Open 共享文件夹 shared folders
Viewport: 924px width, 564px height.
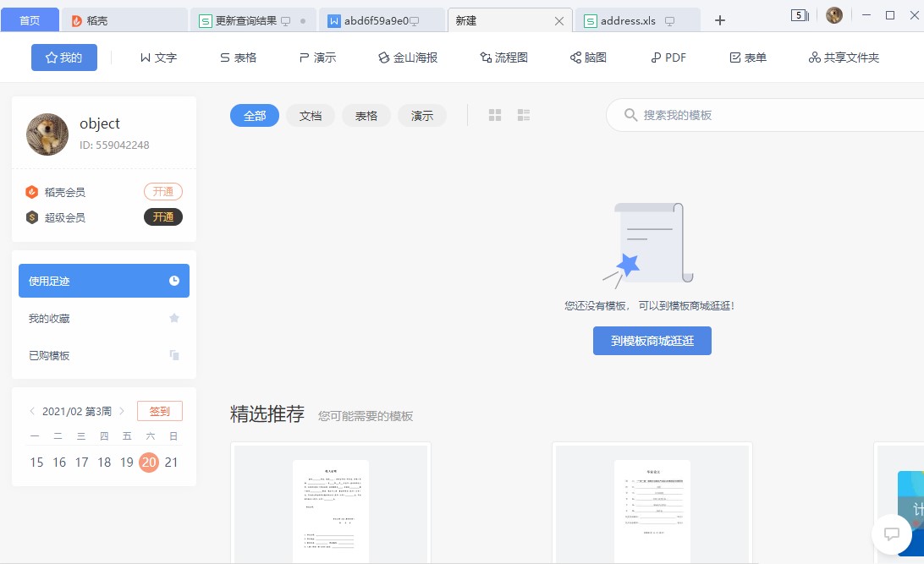tap(843, 57)
